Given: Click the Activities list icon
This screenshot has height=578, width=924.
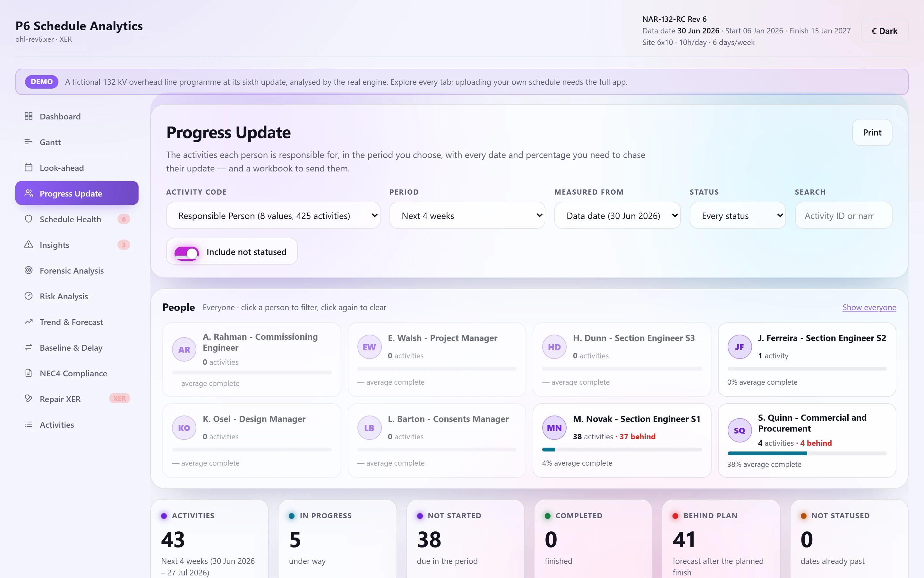Looking at the screenshot, I should click(29, 424).
